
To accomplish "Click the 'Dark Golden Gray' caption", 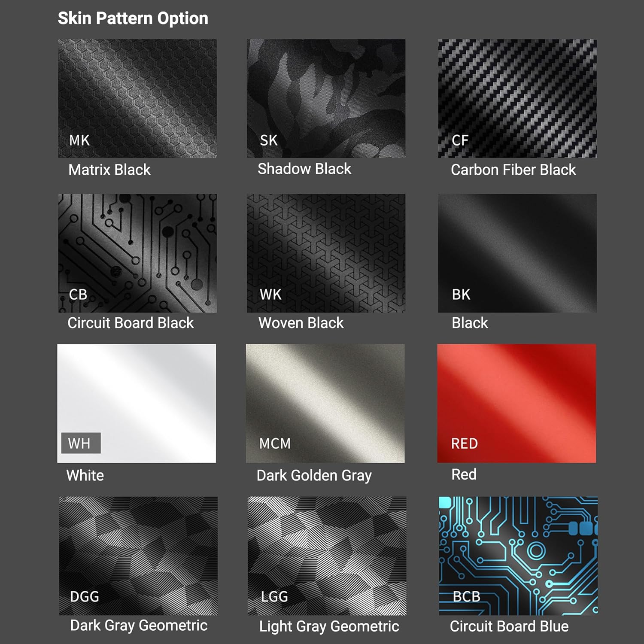I will (x=314, y=476).
